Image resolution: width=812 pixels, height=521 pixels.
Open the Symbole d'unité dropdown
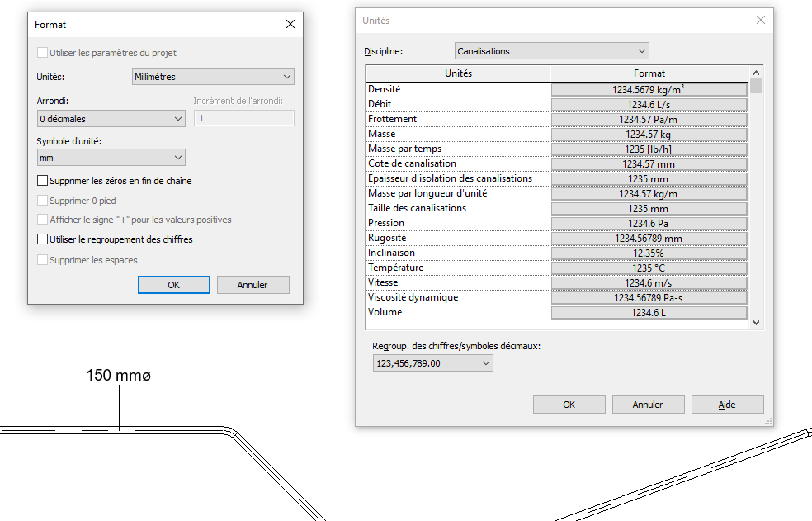coord(111,158)
